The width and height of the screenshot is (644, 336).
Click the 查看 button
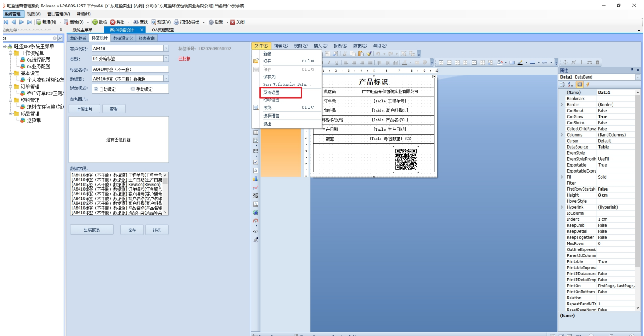tap(114, 109)
